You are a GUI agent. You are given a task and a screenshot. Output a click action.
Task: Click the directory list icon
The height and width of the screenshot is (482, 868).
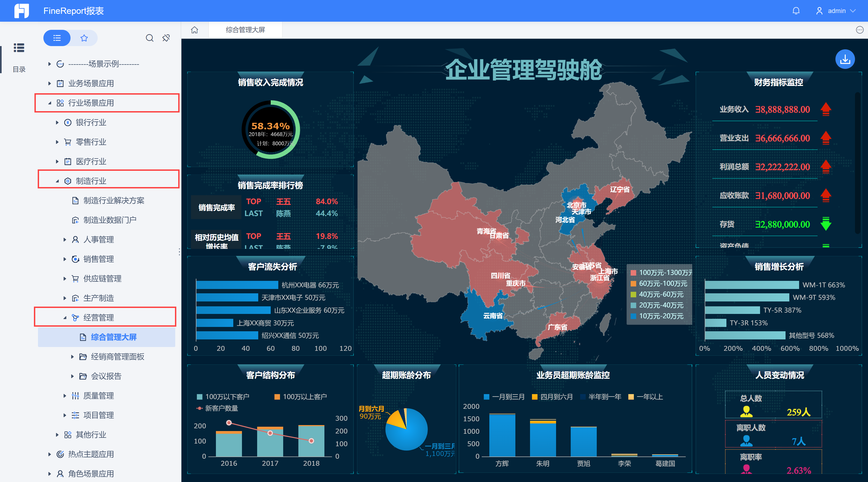point(19,48)
